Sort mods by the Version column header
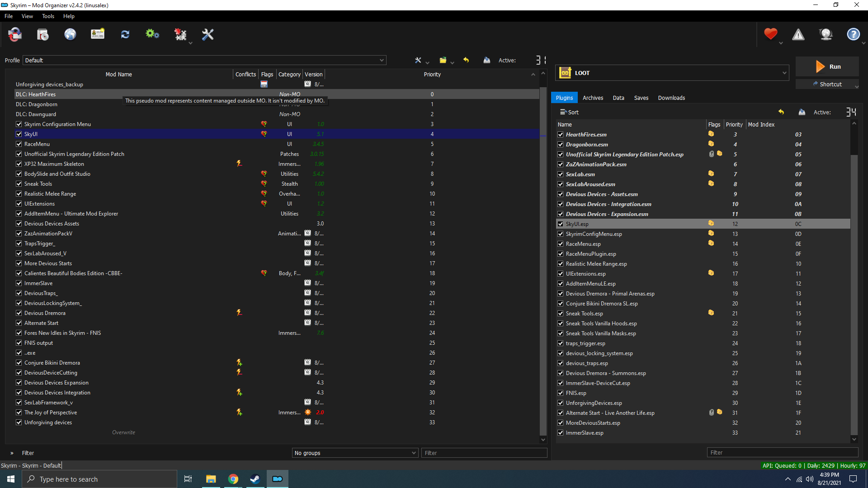 (x=313, y=74)
